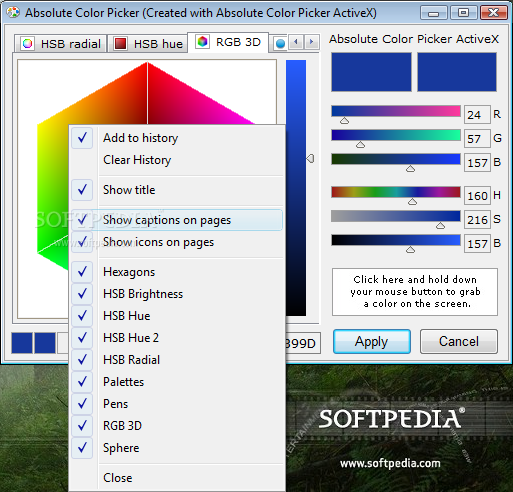Image resolution: width=513 pixels, height=492 pixels.
Task: Select the second history color swatch
Action: tap(45, 343)
